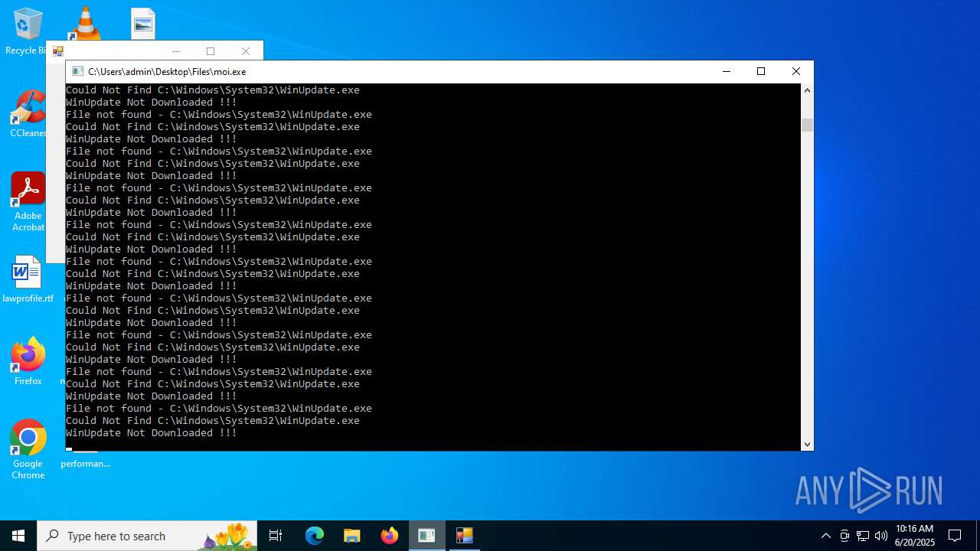Launch VLC media player desktop shortcut
980x551 pixels.
85,23
